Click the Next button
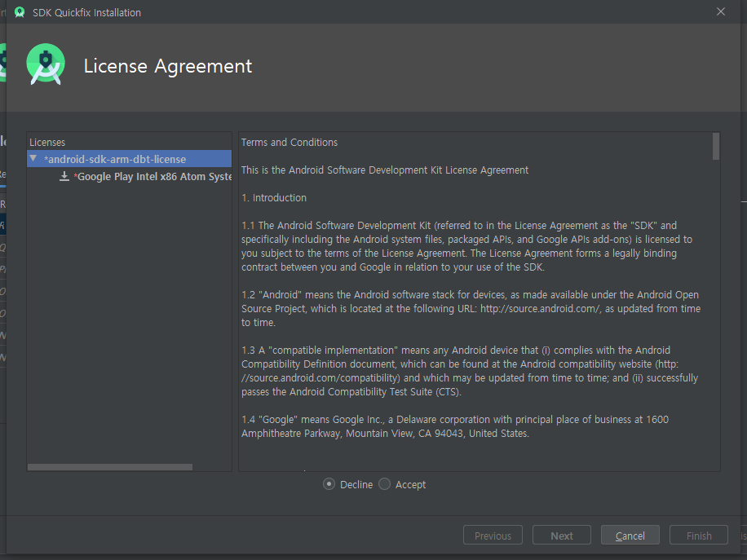The image size is (747, 560). pos(562,536)
